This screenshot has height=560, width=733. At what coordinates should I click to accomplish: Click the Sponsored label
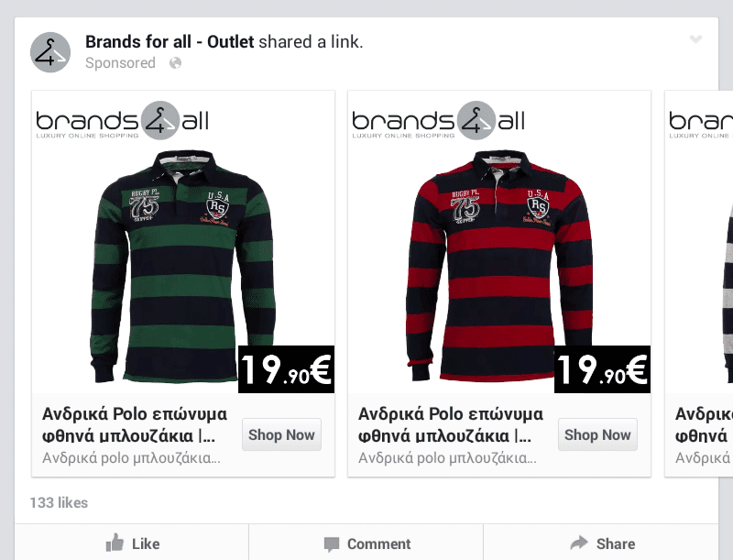pyautogui.click(x=120, y=63)
